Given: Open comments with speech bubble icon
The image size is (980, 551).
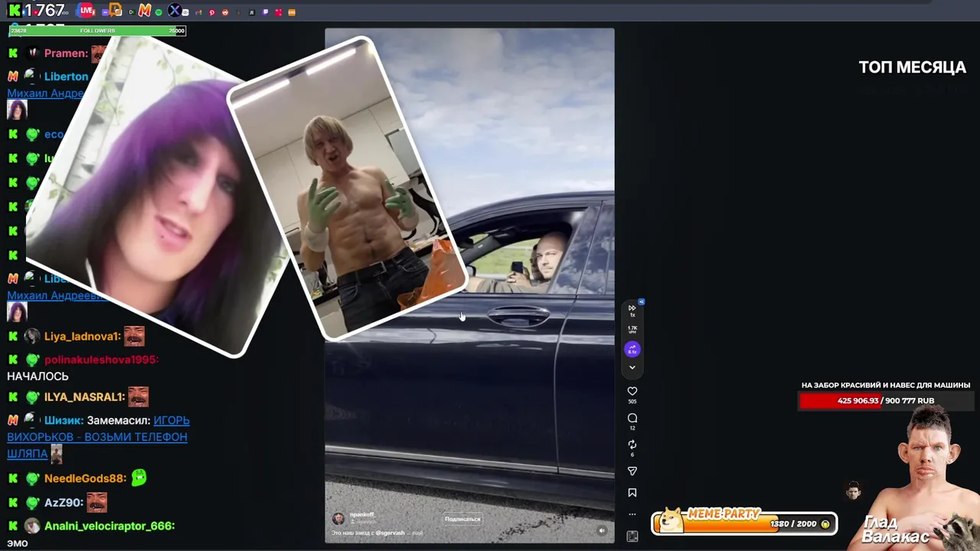Looking at the screenshot, I should pos(632,418).
